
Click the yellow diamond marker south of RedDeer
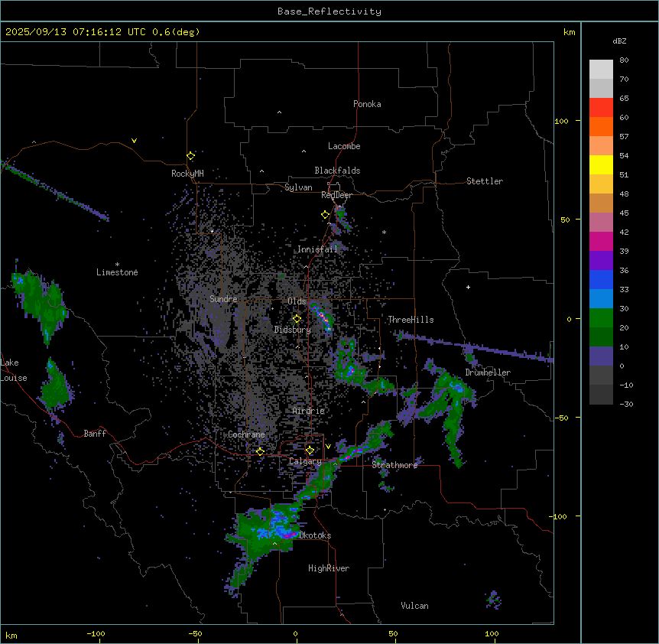326,215
